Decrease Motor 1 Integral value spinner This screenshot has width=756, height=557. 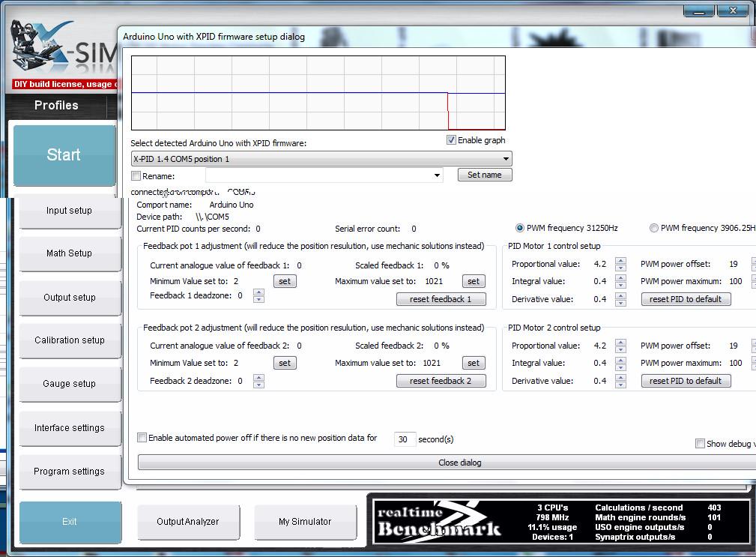[620, 285]
